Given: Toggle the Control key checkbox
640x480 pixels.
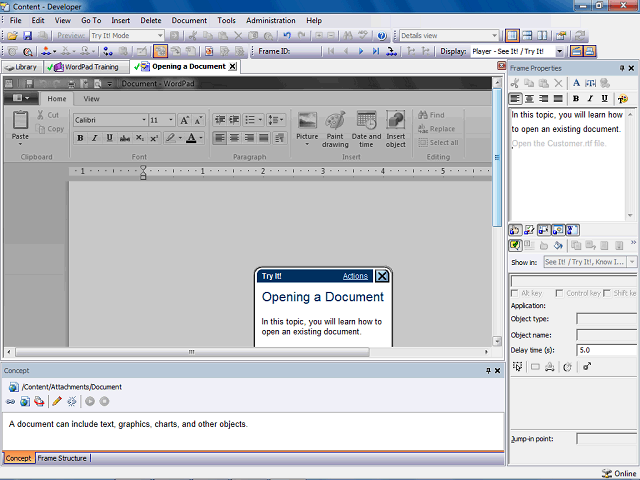Looking at the screenshot, I should (560, 293).
